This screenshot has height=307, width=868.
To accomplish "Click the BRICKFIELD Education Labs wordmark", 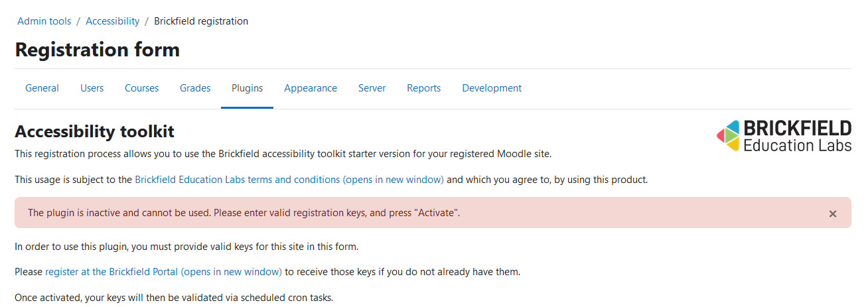I will point(798,136).
